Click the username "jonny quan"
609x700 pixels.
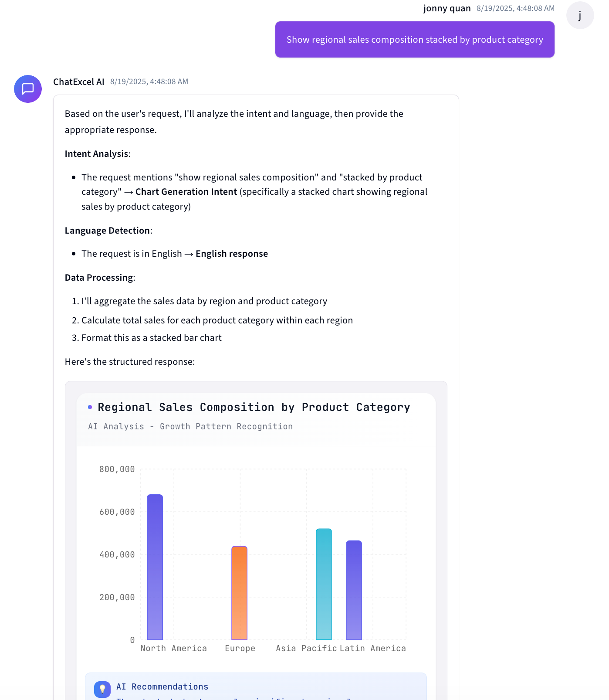coord(447,8)
